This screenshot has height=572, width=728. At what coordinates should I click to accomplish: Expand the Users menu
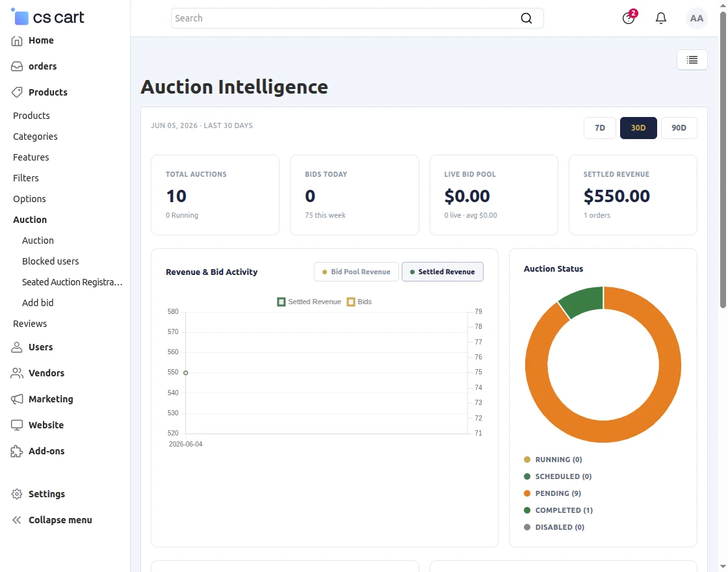click(40, 347)
